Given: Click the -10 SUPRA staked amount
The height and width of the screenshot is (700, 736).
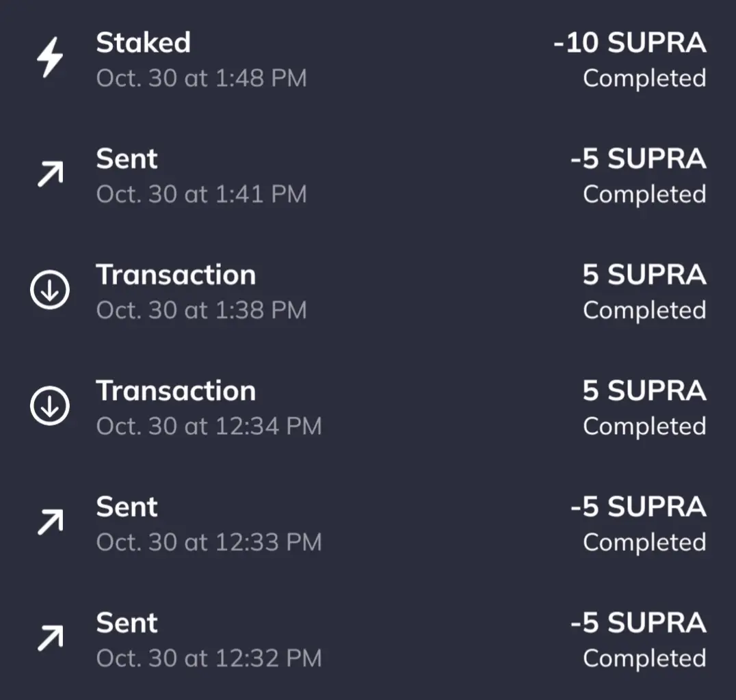Looking at the screenshot, I should [x=629, y=43].
